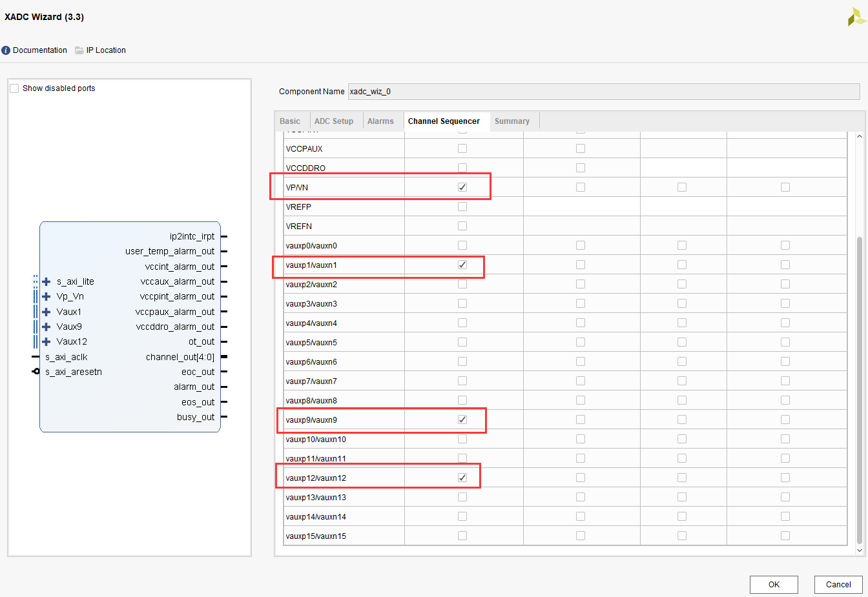Viewport: 868px width, 597px height.
Task: Select the vauxp13/vauxn13 row label
Action: point(316,498)
